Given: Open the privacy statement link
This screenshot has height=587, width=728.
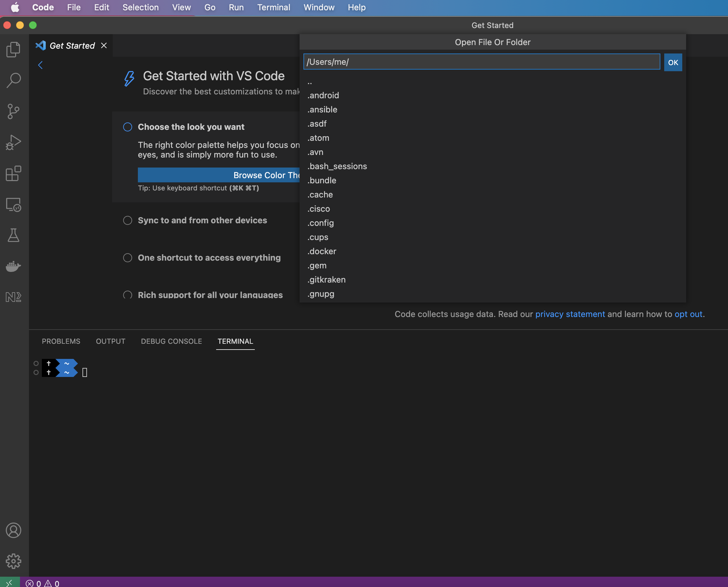Looking at the screenshot, I should coord(570,314).
